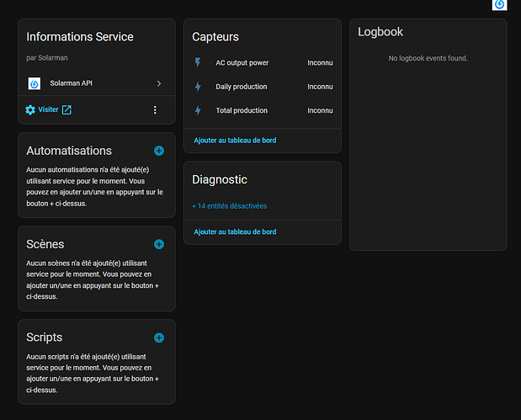Click the Solarman logo in top-right corner

pos(499,4)
